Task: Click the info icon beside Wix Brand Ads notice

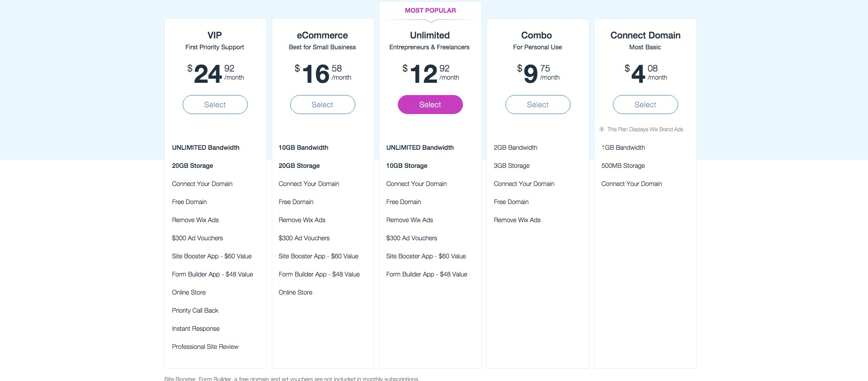Action: click(602, 129)
